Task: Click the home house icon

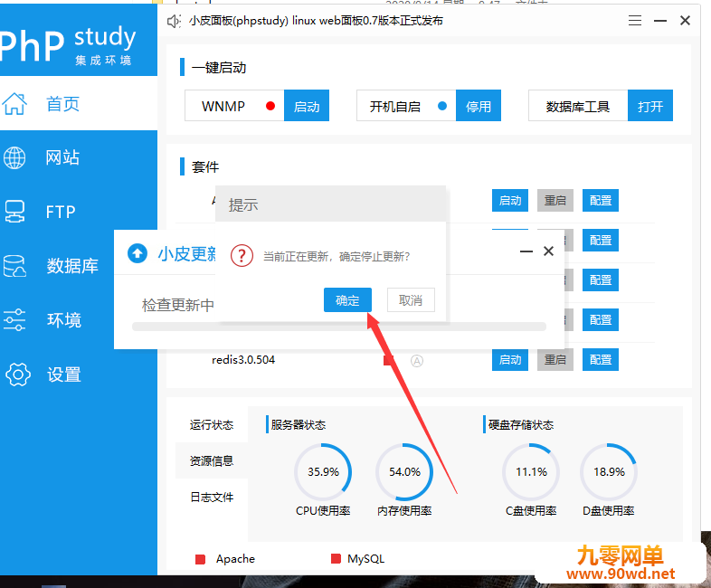Action: (14, 104)
